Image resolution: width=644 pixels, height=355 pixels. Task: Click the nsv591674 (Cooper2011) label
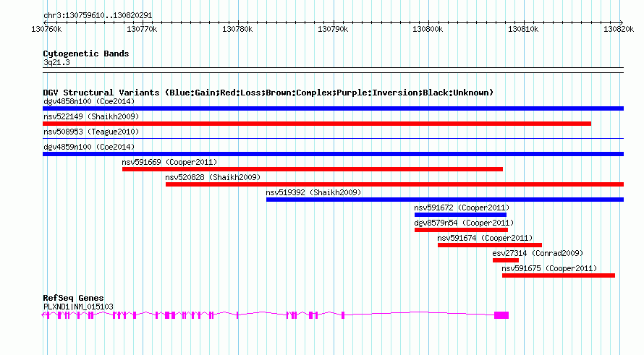pos(485,238)
